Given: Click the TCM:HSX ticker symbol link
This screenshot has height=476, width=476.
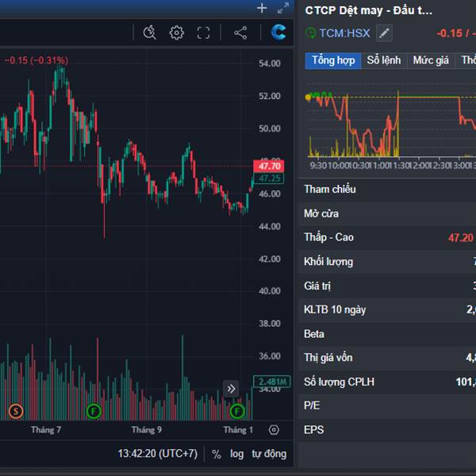Looking at the screenshot, I should [344, 33].
